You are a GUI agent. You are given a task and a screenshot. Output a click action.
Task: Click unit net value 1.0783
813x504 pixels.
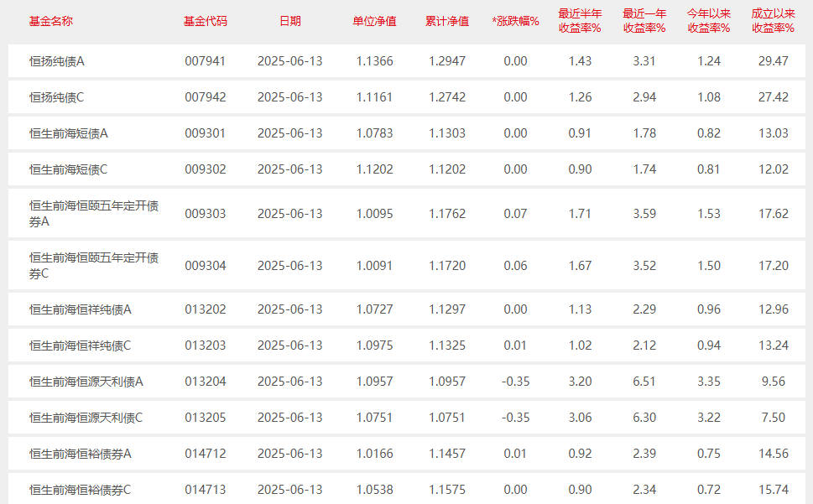click(x=374, y=133)
